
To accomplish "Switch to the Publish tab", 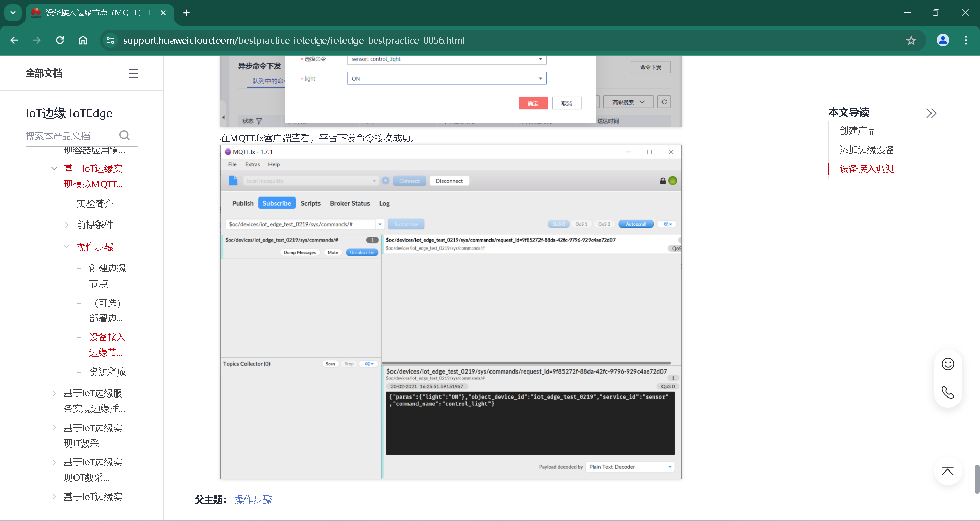I will [x=242, y=203].
